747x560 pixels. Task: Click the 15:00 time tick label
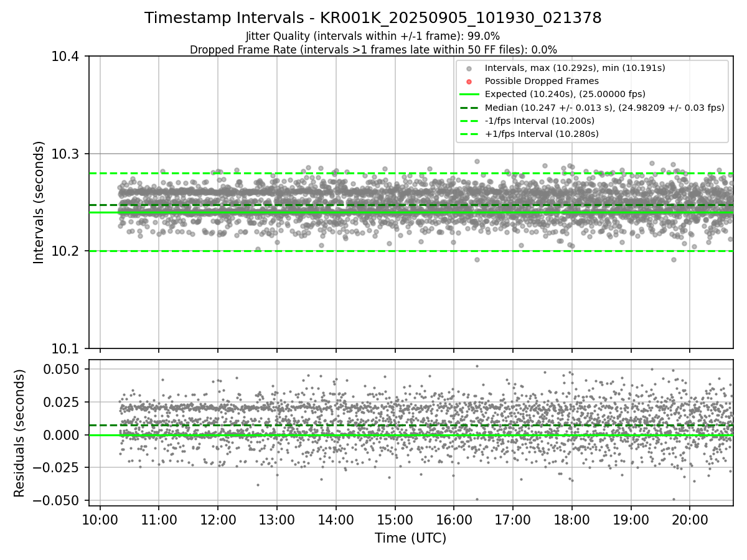[395, 520]
